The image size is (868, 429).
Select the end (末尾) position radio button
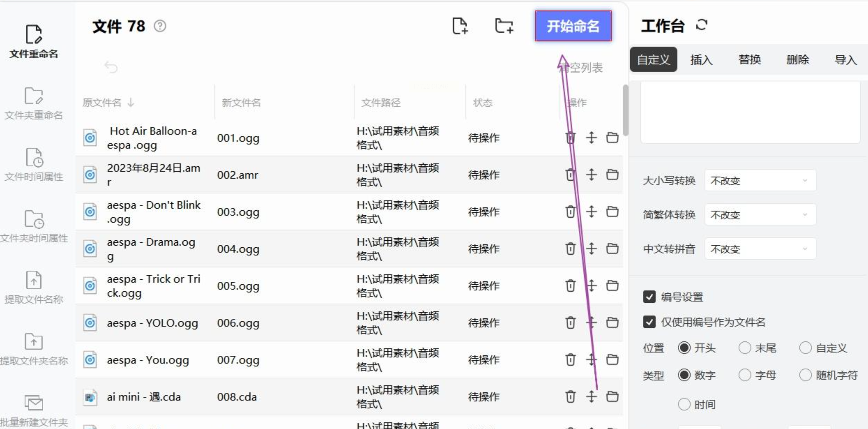click(745, 348)
